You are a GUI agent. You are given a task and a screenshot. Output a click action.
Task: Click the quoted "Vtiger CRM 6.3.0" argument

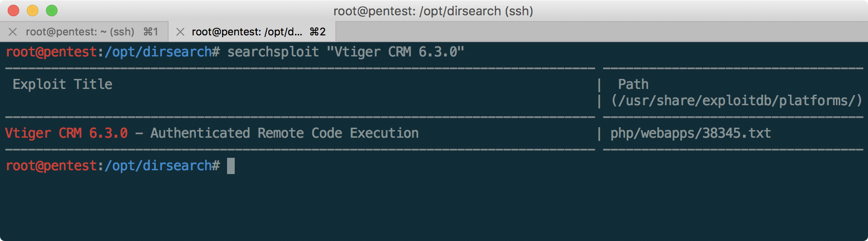395,52
